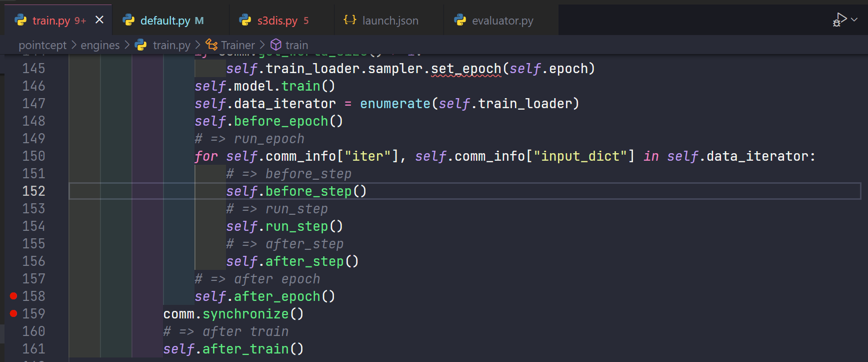Click on self.before_step() code on line 152
868x362 pixels.
pos(296,191)
